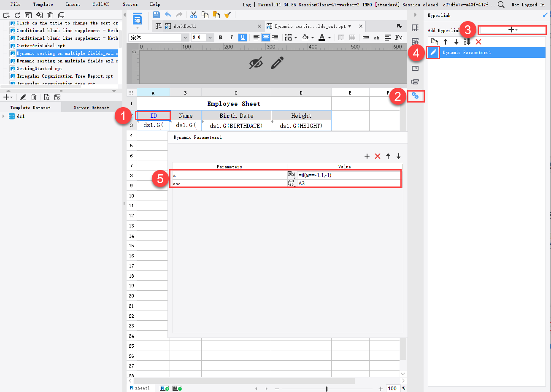Set left text alignment
The height and width of the screenshot is (392, 551).
click(256, 38)
